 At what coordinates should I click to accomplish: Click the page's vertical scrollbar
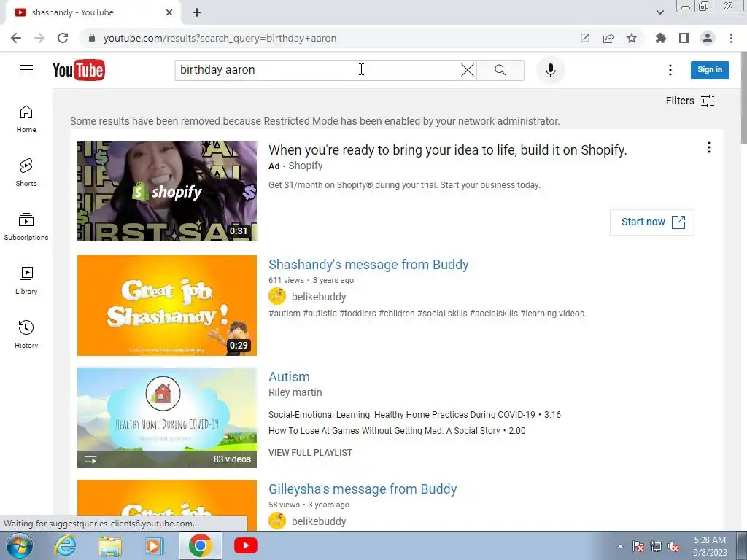(743, 98)
